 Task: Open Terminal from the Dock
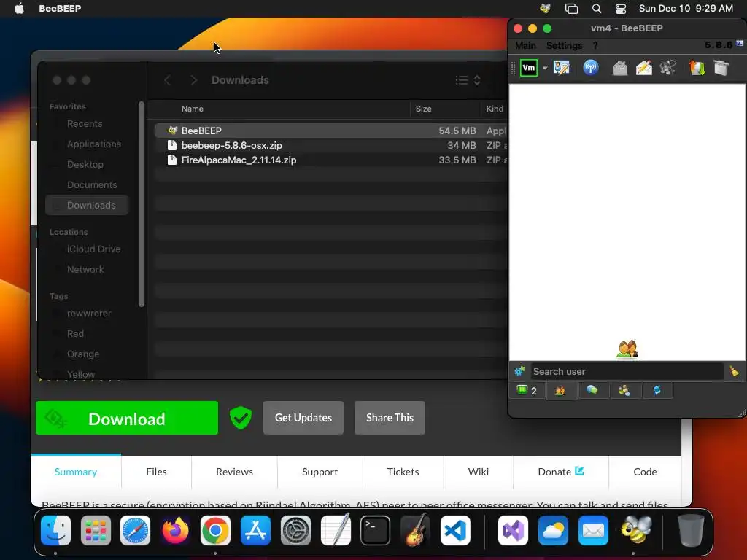pos(375,531)
